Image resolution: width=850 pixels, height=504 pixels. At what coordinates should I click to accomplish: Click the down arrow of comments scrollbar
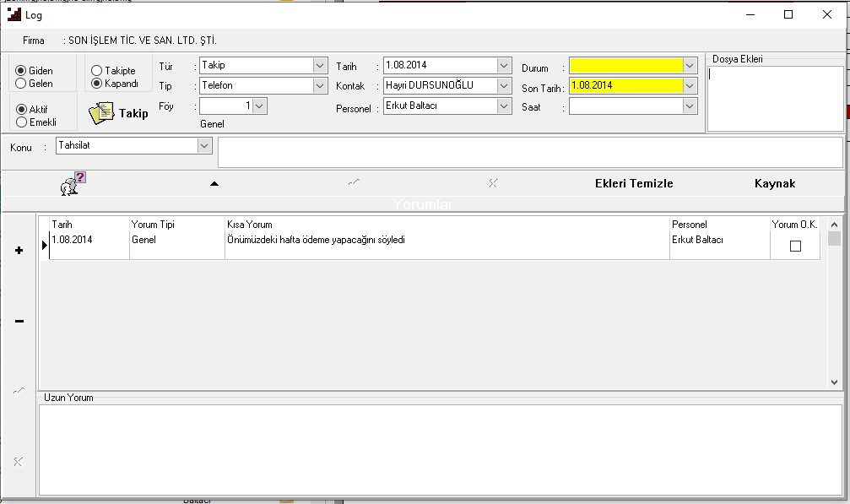click(x=835, y=382)
